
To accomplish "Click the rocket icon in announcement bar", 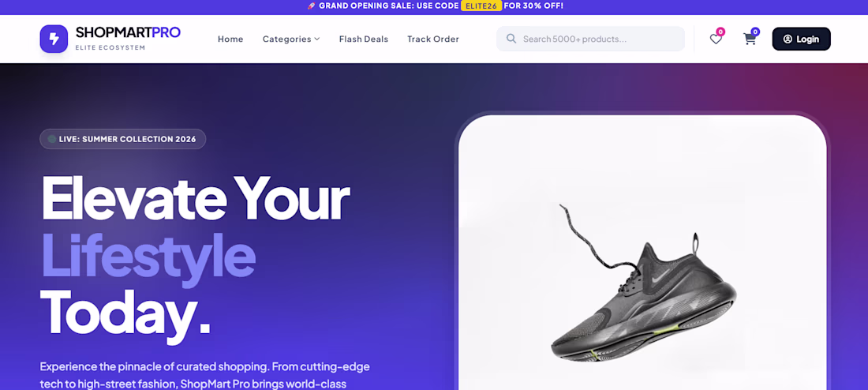I will coord(311,6).
